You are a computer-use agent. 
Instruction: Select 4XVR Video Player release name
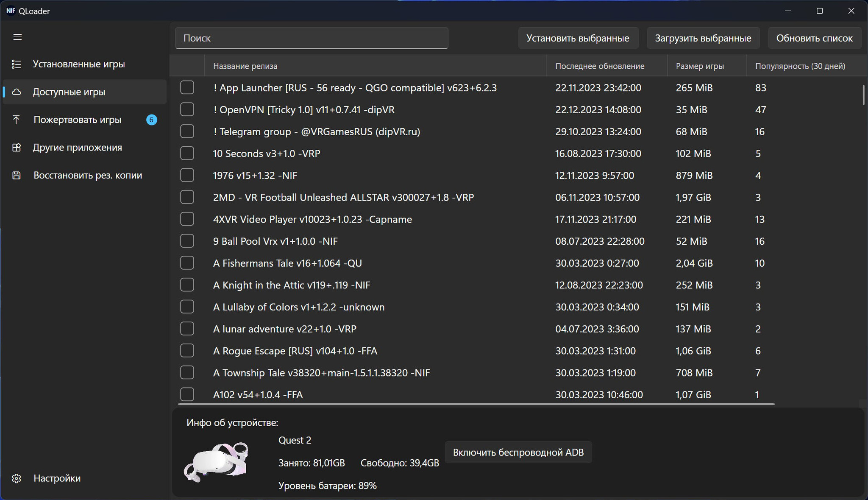click(x=312, y=219)
